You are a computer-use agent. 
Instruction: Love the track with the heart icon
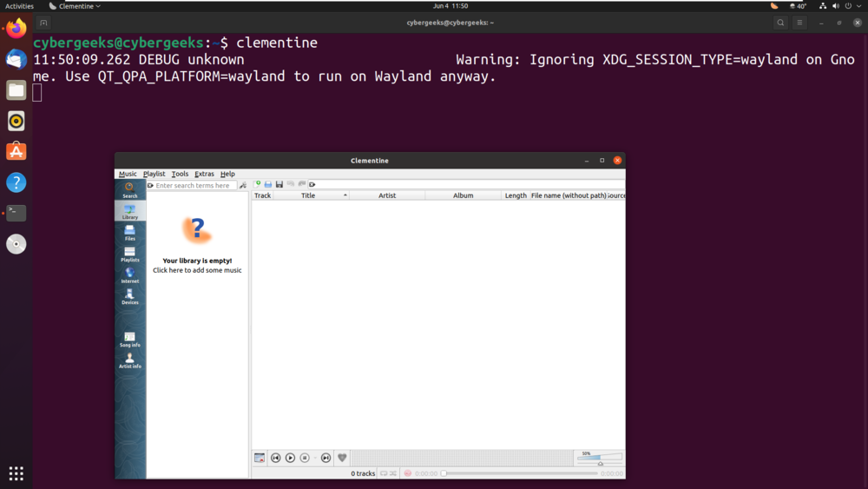click(342, 458)
